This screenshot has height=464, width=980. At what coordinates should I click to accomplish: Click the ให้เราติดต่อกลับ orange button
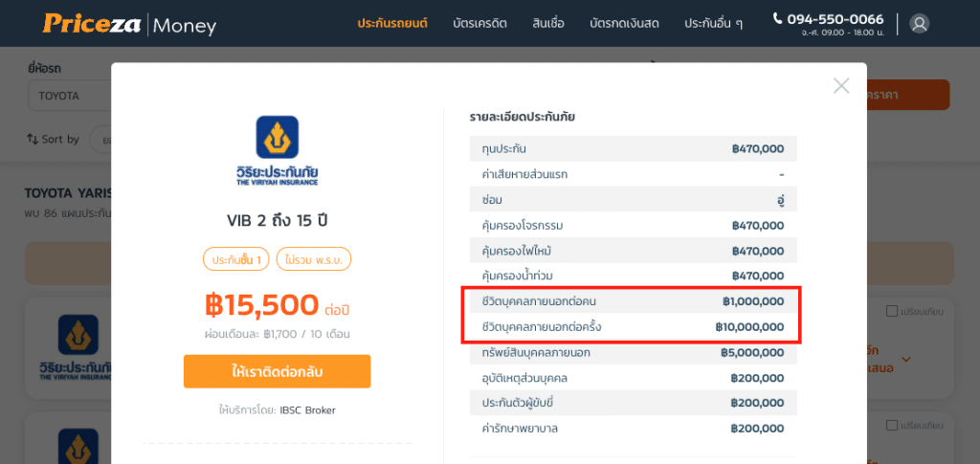tap(277, 371)
